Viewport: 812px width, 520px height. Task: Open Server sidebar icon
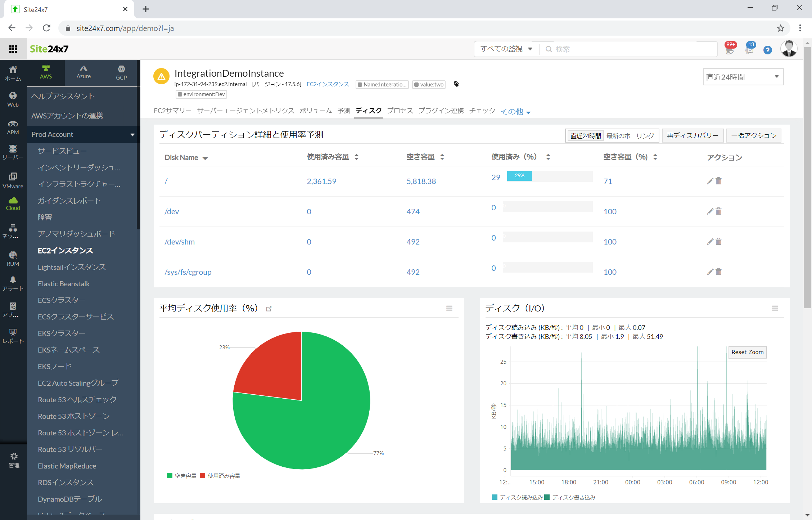(13, 152)
